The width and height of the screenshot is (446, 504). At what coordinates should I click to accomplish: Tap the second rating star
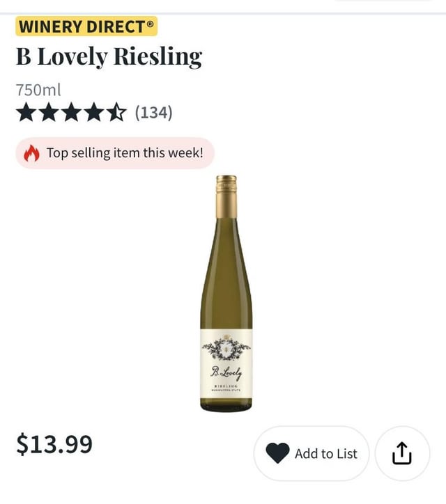tap(49, 112)
